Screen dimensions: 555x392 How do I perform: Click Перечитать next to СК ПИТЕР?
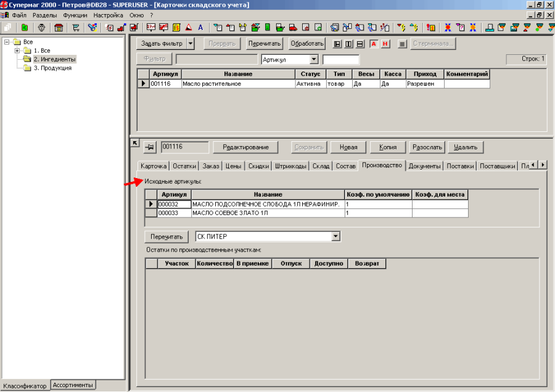click(166, 237)
